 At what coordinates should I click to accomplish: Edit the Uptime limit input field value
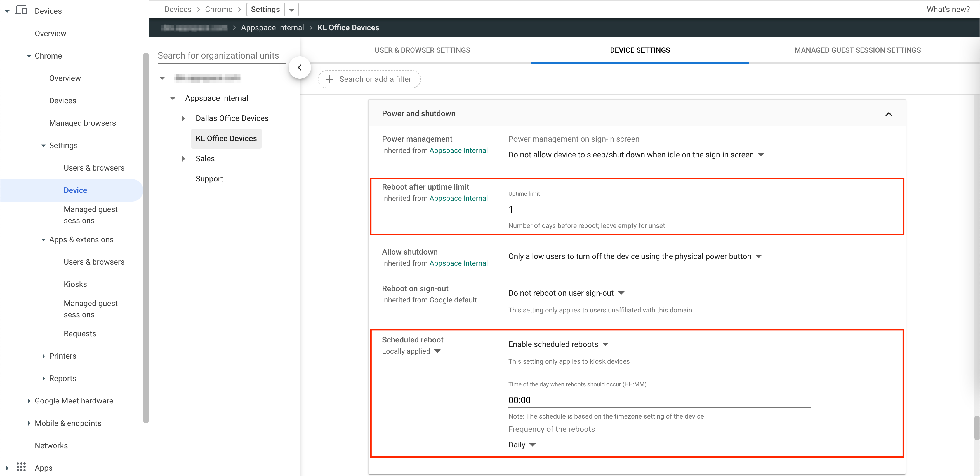659,209
